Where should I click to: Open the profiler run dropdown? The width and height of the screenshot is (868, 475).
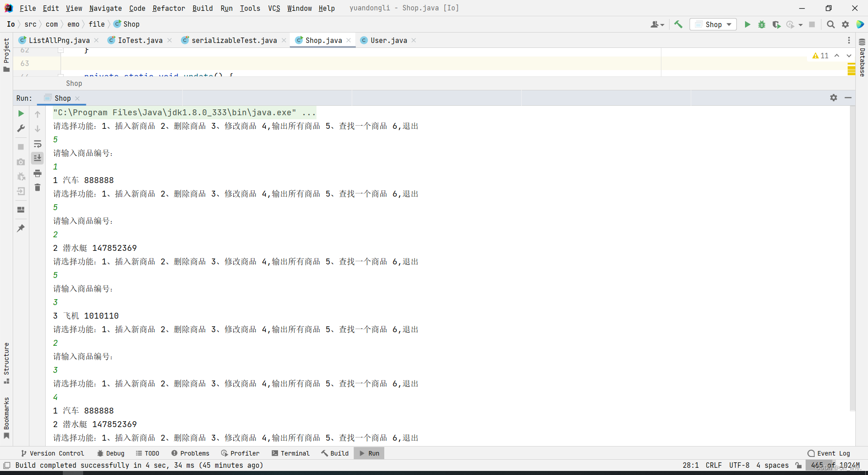[x=801, y=25]
